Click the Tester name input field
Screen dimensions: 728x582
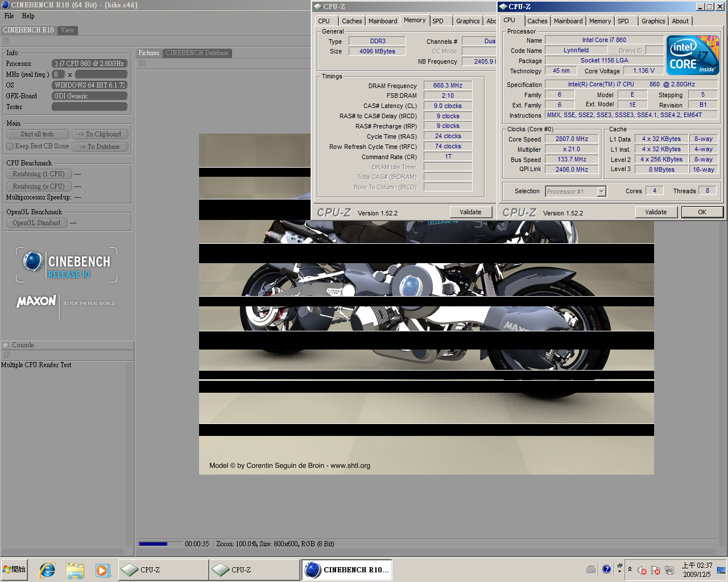[x=89, y=107]
